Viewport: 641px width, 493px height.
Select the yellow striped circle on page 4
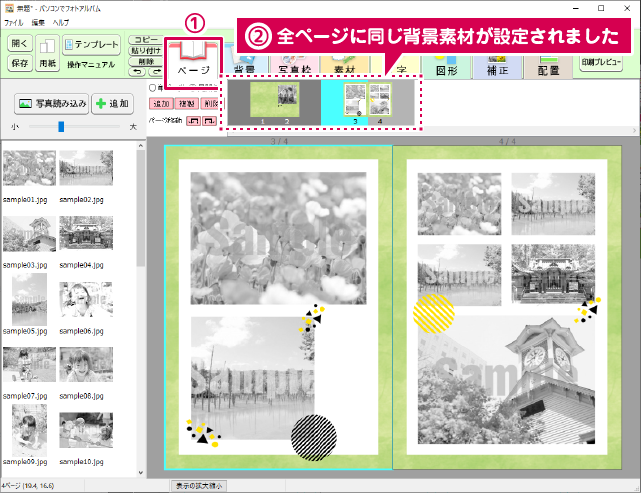[x=434, y=314]
